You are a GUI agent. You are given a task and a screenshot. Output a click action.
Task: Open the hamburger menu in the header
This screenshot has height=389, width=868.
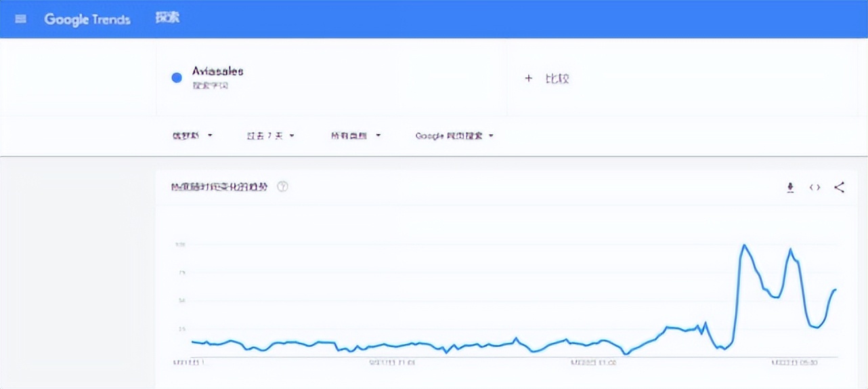[20, 19]
